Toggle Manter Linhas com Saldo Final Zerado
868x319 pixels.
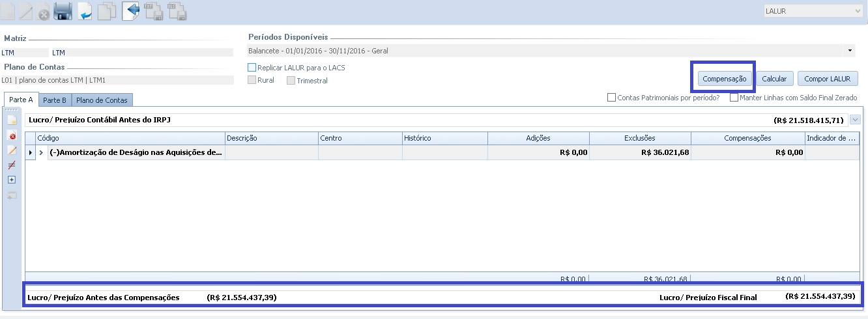(734, 98)
